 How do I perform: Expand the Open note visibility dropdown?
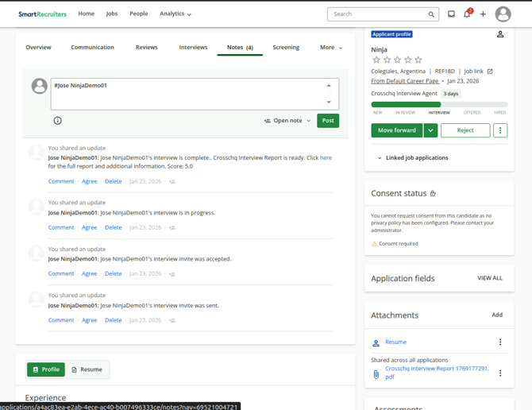coord(287,121)
